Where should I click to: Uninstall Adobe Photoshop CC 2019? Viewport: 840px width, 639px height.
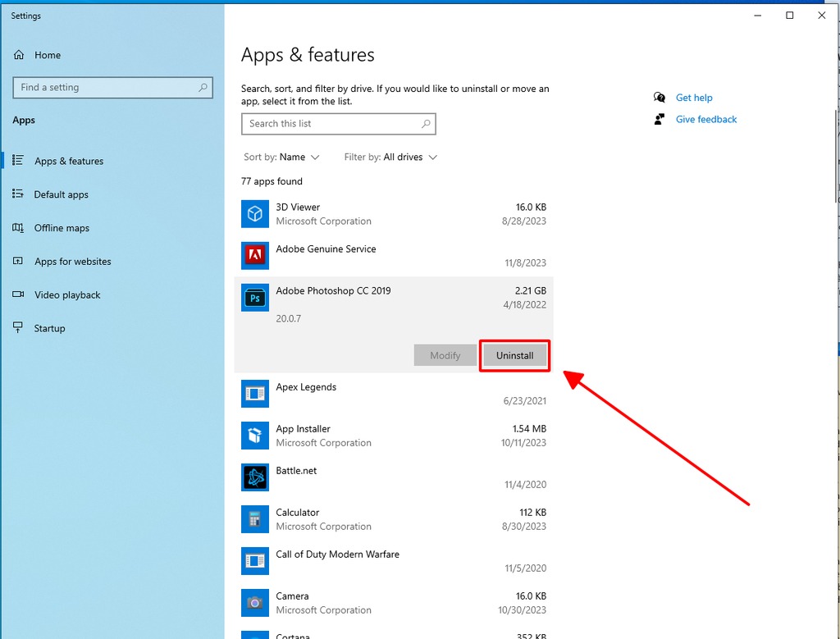(x=515, y=355)
